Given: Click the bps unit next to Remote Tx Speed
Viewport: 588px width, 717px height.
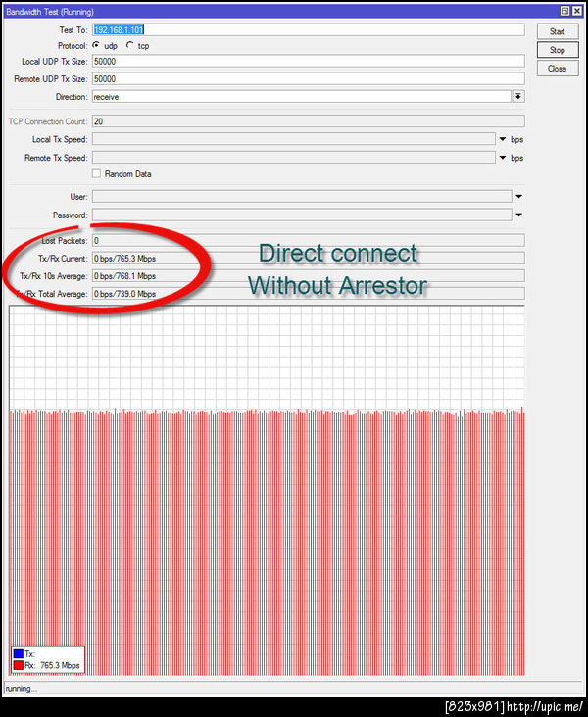Looking at the screenshot, I should pyautogui.click(x=517, y=158).
